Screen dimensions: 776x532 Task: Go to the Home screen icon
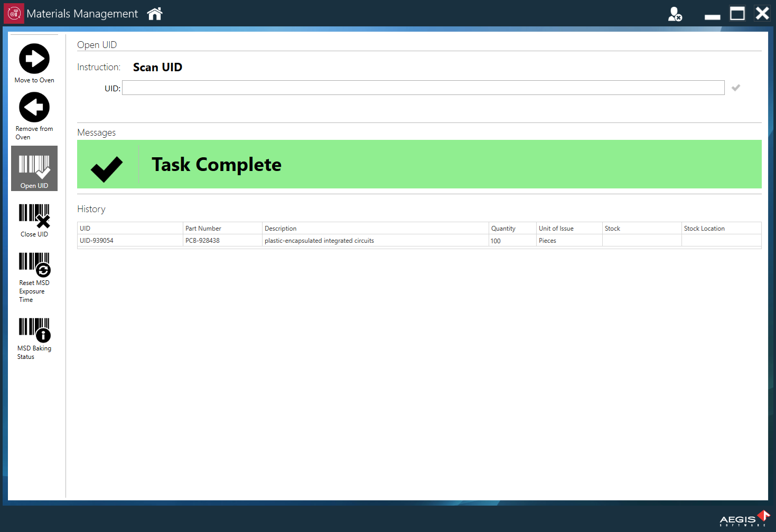(x=155, y=14)
